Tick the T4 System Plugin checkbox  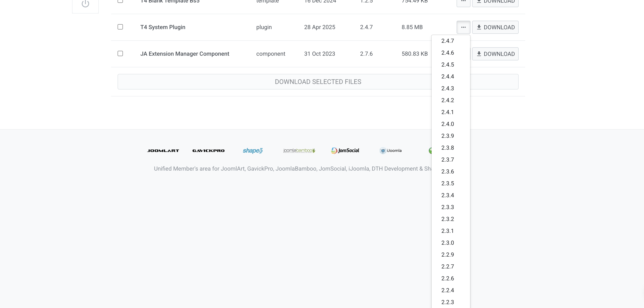pos(120,27)
